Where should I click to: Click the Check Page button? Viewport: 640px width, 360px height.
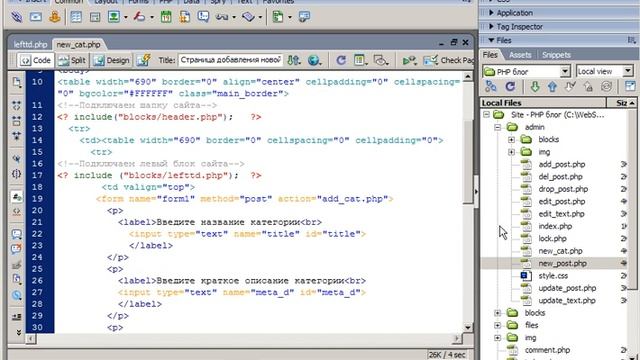click(x=449, y=60)
